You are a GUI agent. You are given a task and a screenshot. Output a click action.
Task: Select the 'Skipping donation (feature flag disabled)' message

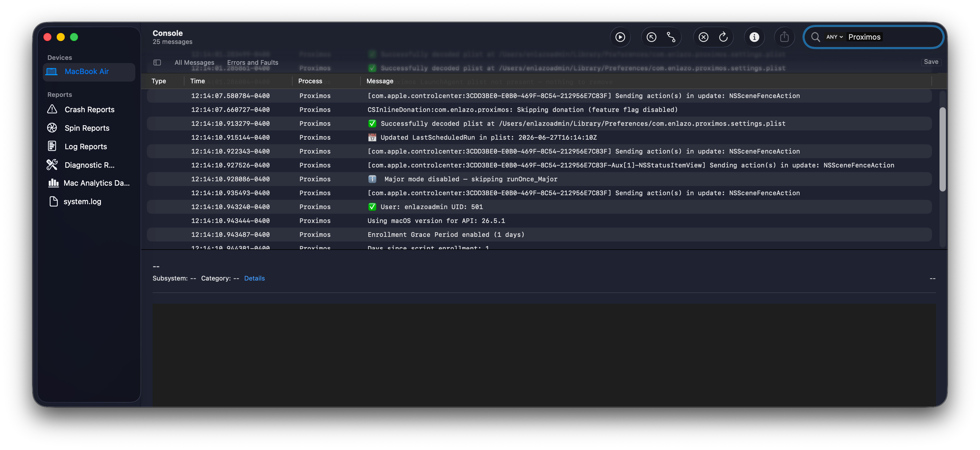pos(539,110)
